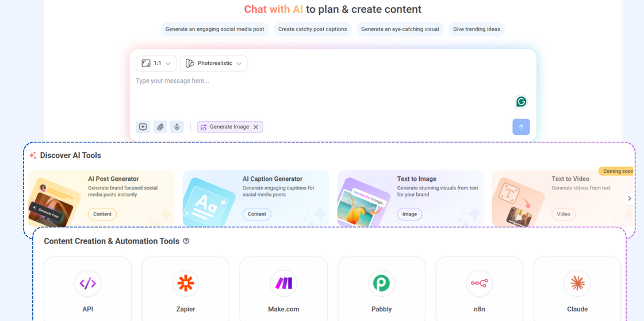Click the add new chat icon
This screenshot has height=321, width=644.
(143, 127)
